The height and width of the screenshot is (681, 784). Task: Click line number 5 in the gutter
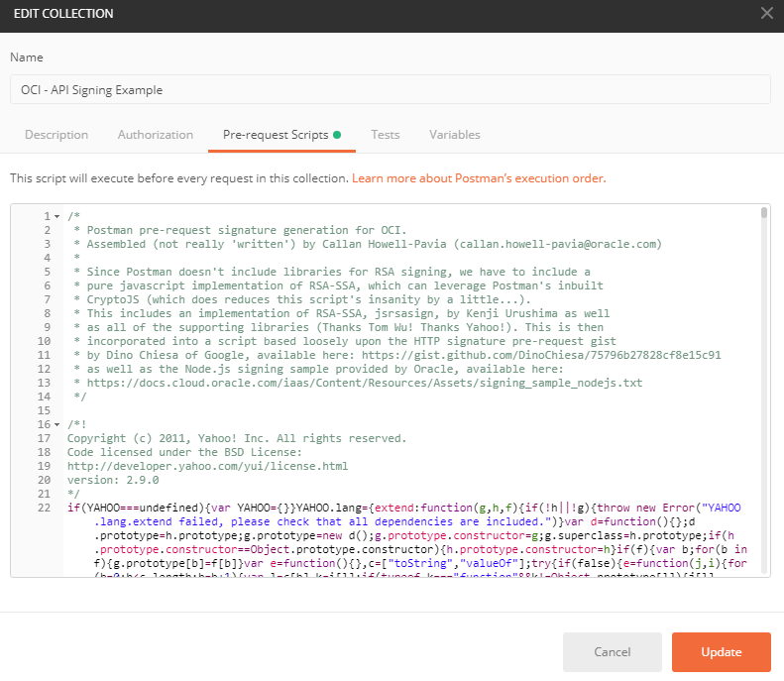[x=47, y=272]
